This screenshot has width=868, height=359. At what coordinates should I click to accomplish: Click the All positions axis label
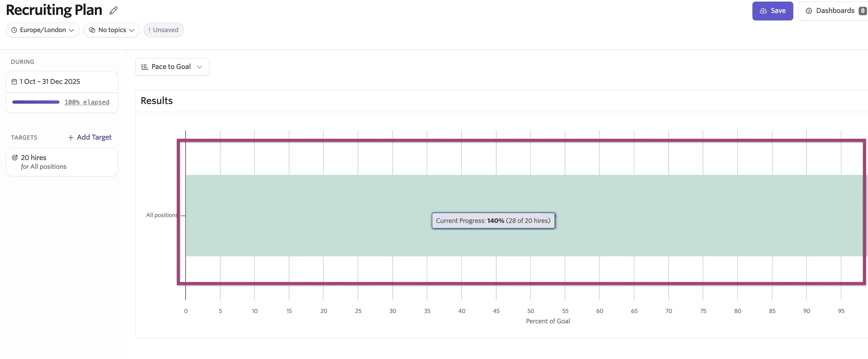[162, 215]
